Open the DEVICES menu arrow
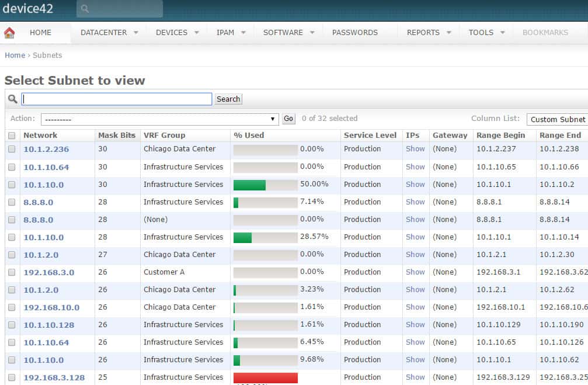The image size is (588, 385). 197,33
